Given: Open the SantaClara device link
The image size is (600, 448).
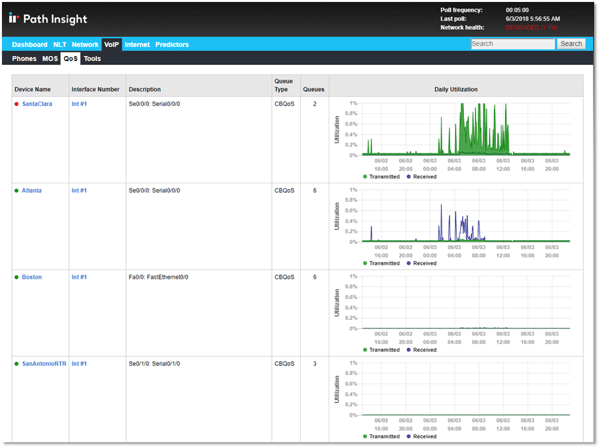Looking at the screenshot, I should pyautogui.click(x=37, y=103).
